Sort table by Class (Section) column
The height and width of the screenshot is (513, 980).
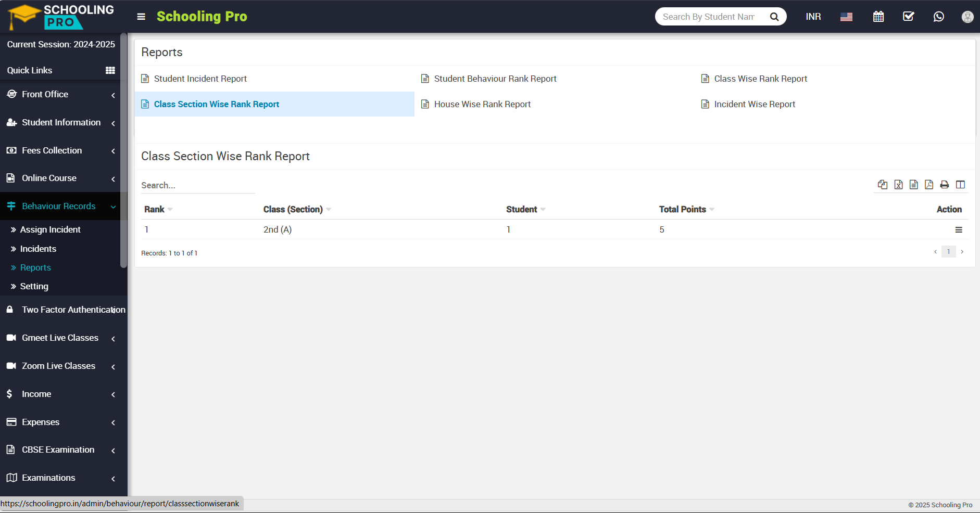[297, 209]
